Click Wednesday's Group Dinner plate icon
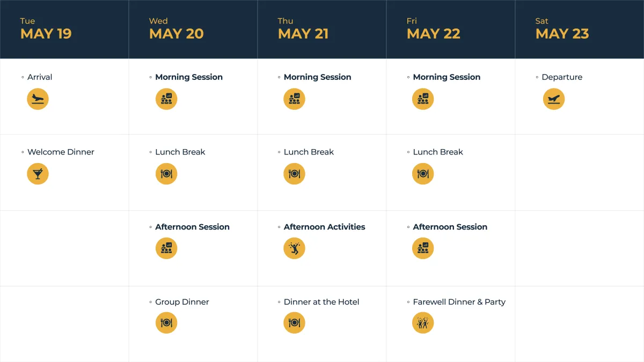 [166, 323]
